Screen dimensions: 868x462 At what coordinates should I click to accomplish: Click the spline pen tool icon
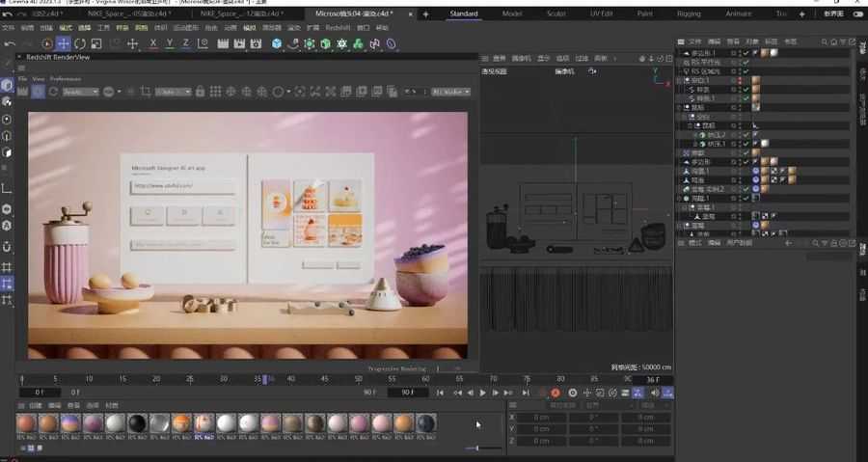point(293,43)
